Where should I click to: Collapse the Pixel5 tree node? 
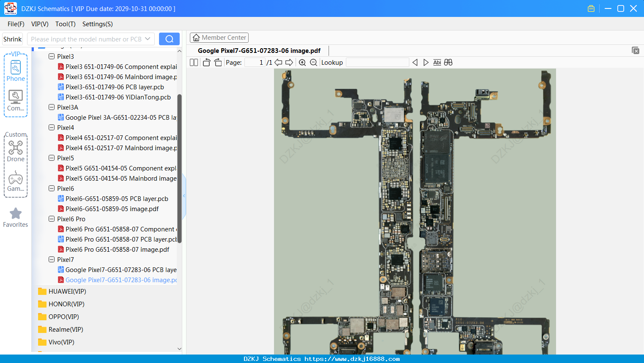(52, 158)
